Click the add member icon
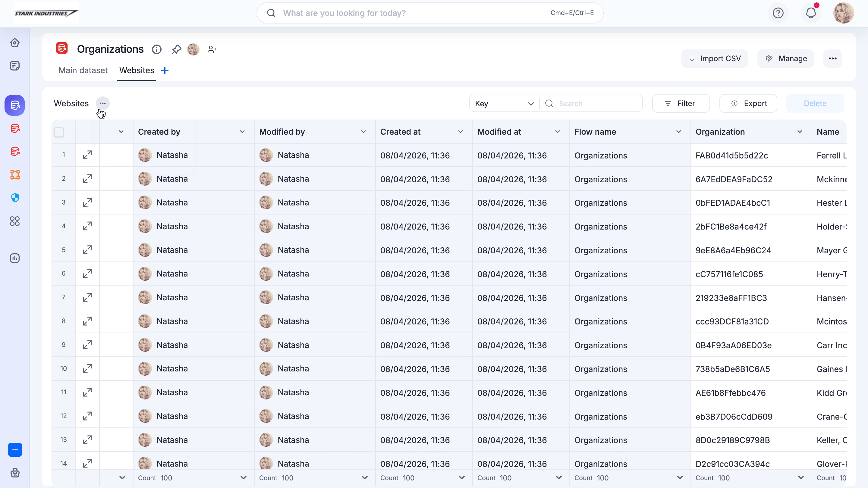Screen dimensions: 868x488 point(212,49)
